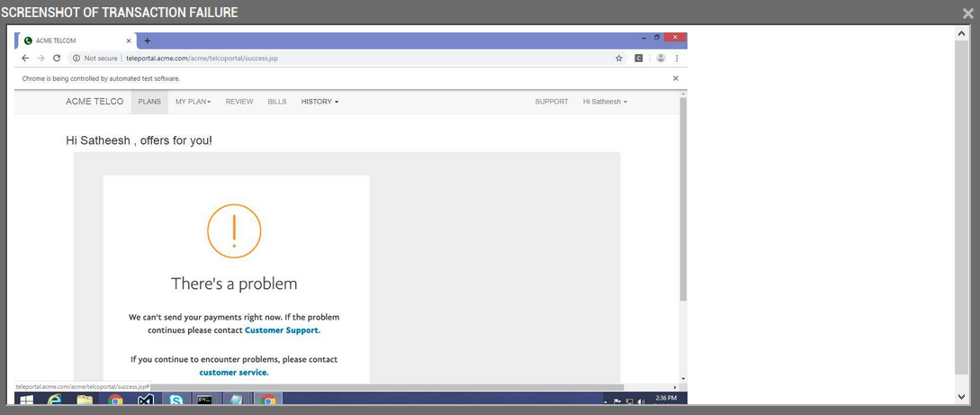Reload the page with refresh icon
Viewport: 980px width, 415px height.
click(x=57, y=59)
